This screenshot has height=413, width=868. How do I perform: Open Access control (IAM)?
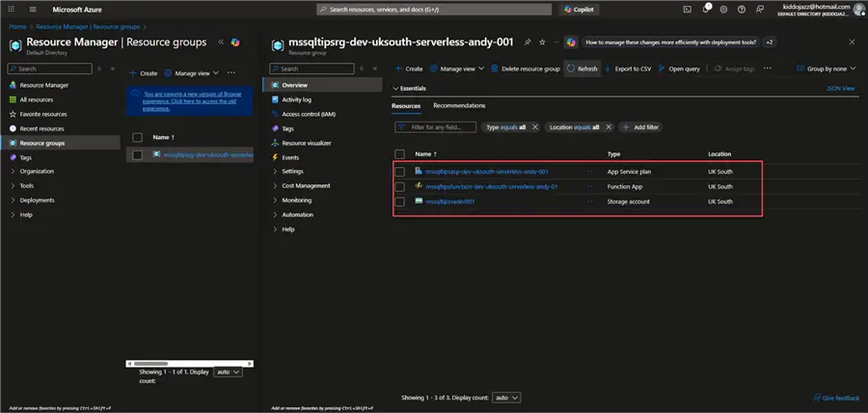(x=309, y=114)
